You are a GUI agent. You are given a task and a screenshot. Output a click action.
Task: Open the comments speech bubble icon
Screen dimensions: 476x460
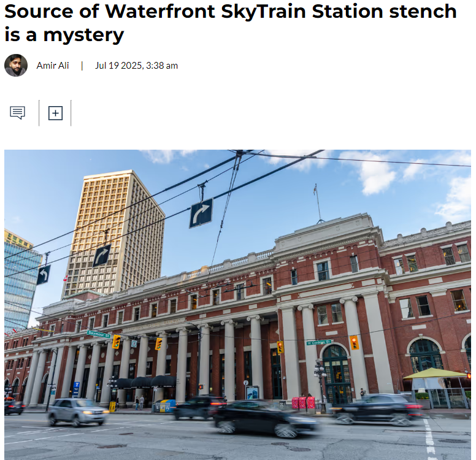click(17, 113)
